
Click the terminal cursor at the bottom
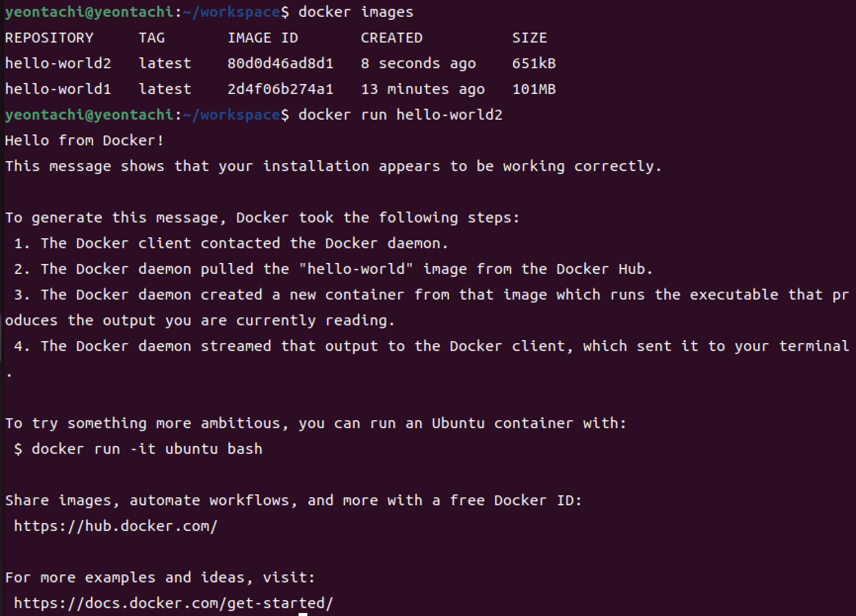tap(303, 615)
